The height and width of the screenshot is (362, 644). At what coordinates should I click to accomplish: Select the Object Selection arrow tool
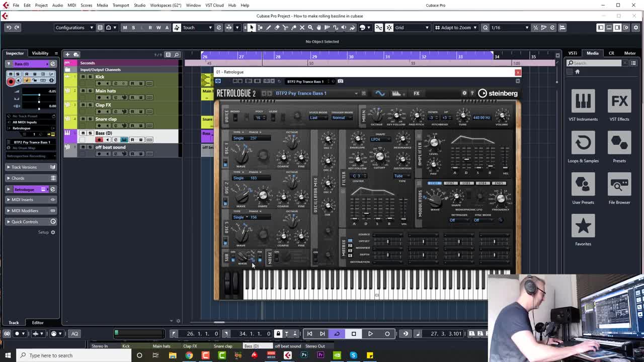click(x=251, y=28)
